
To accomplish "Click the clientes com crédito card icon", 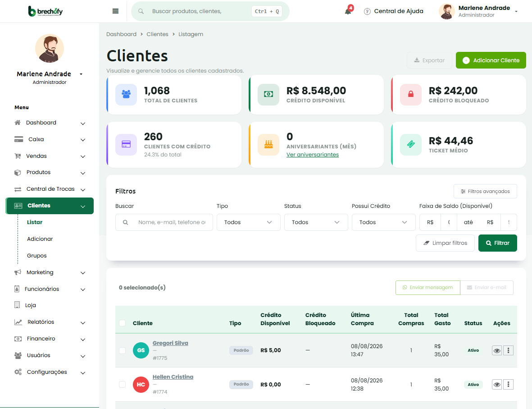I will pos(126,144).
